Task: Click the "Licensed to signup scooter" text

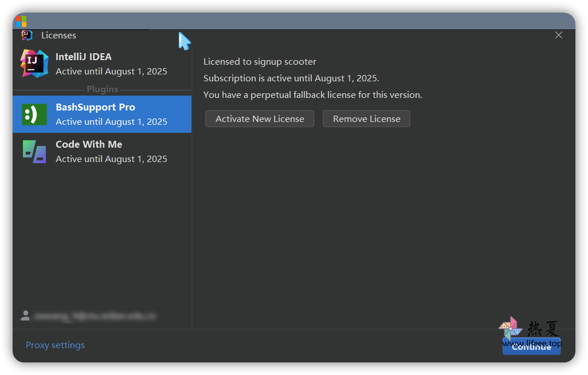Action: coord(260,62)
